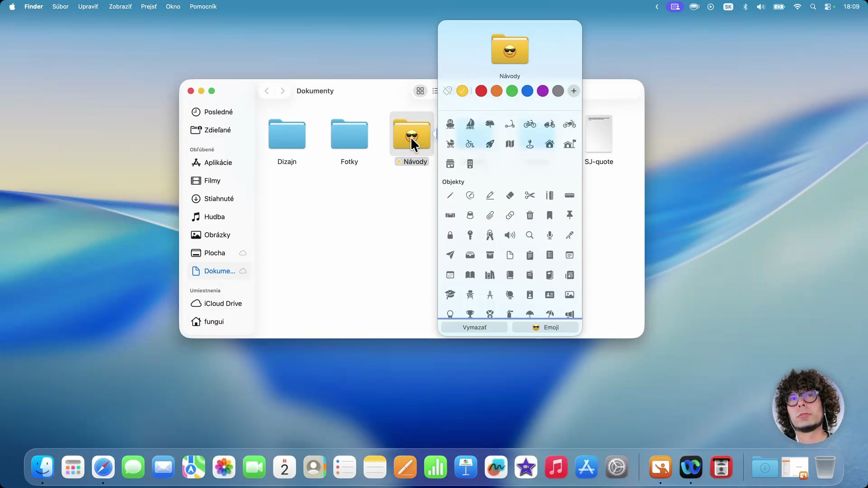Select the rocket symbol icon
The width and height of the screenshot is (868, 488).
tap(490, 144)
